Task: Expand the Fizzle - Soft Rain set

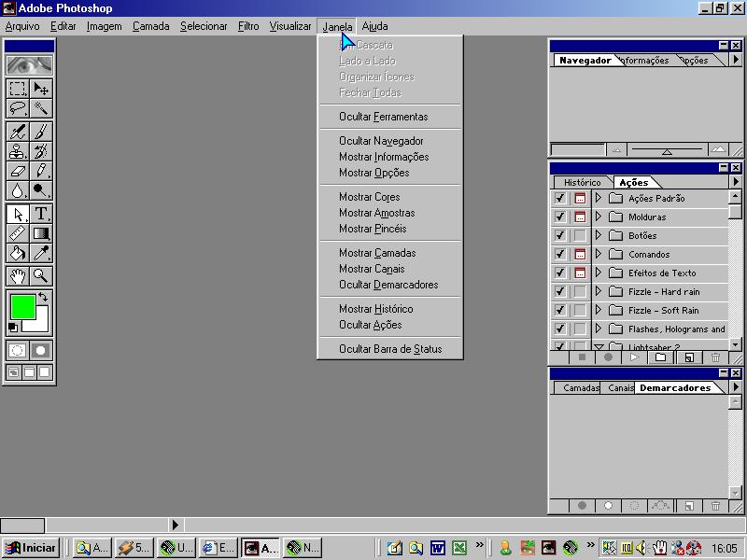Action: [x=599, y=310]
